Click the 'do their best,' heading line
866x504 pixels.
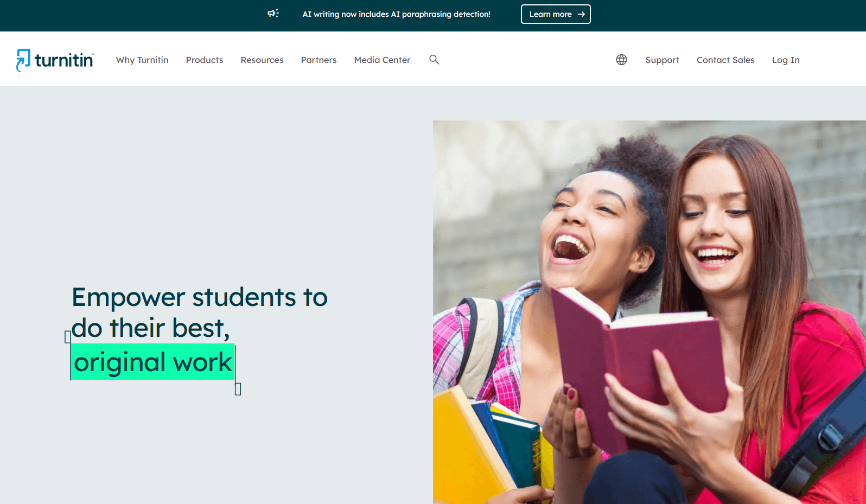coord(151,328)
